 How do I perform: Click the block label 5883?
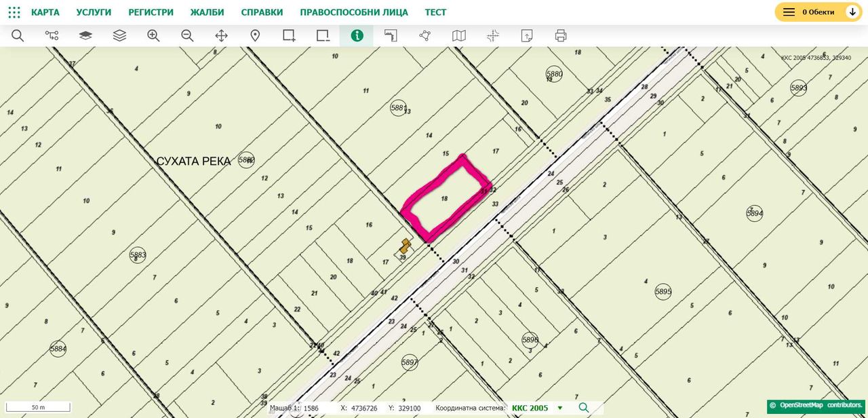(138, 255)
